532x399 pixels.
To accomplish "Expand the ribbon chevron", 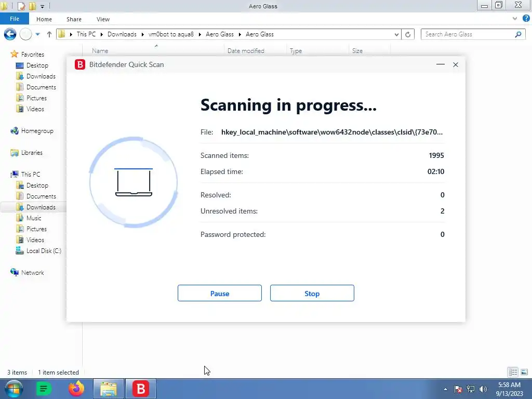I will pos(515,19).
